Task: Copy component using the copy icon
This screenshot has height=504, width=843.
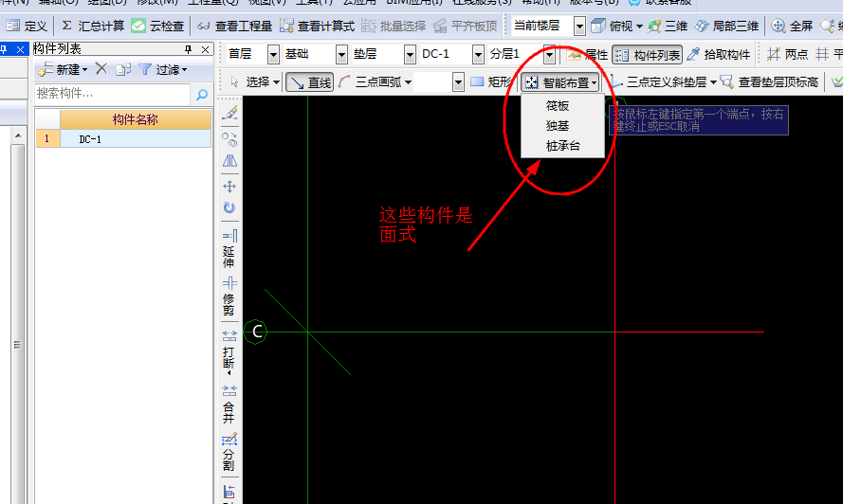Action: tap(123, 69)
